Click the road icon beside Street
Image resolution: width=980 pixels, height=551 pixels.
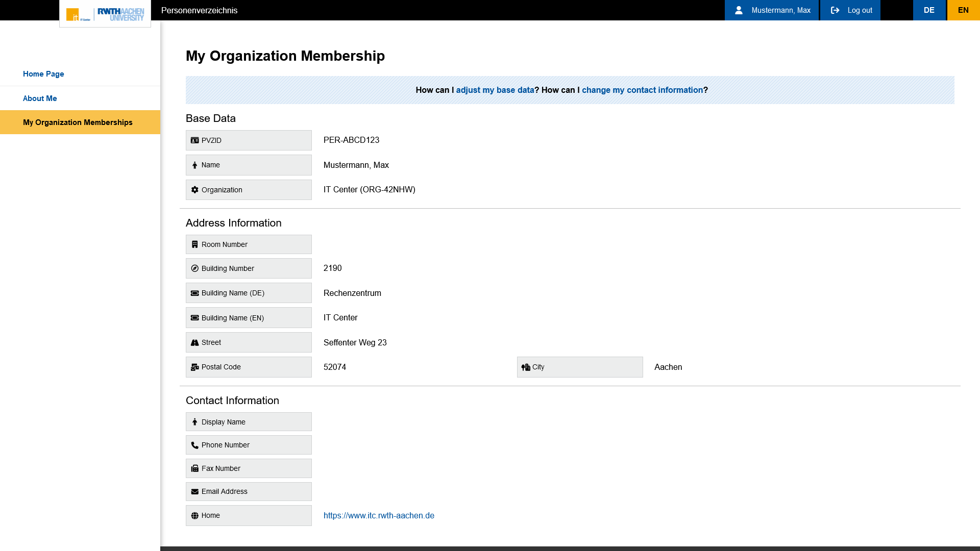(x=194, y=343)
